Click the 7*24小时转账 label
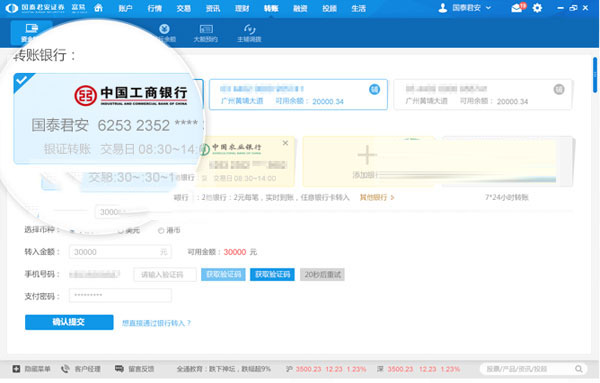This screenshot has width=600, height=383. [x=507, y=197]
